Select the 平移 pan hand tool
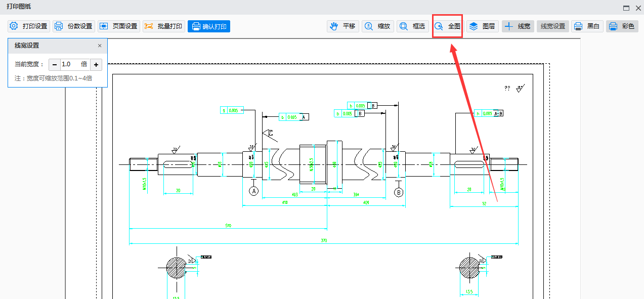Viewport: 644px width, 299px height. click(343, 26)
